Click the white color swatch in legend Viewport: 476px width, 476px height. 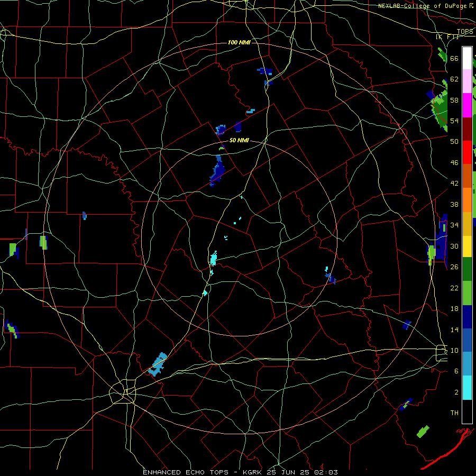(x=467, y=58)
